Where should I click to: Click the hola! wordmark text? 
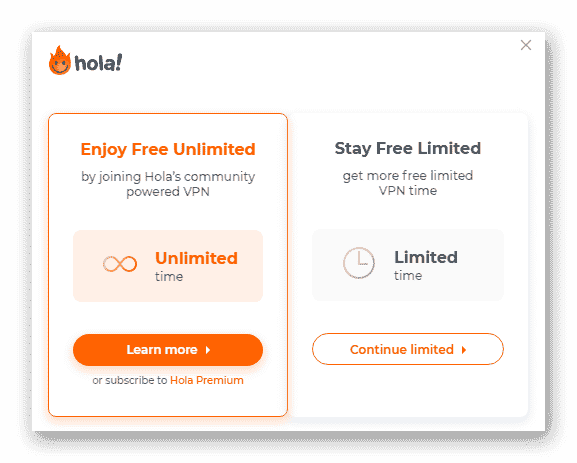98,63
